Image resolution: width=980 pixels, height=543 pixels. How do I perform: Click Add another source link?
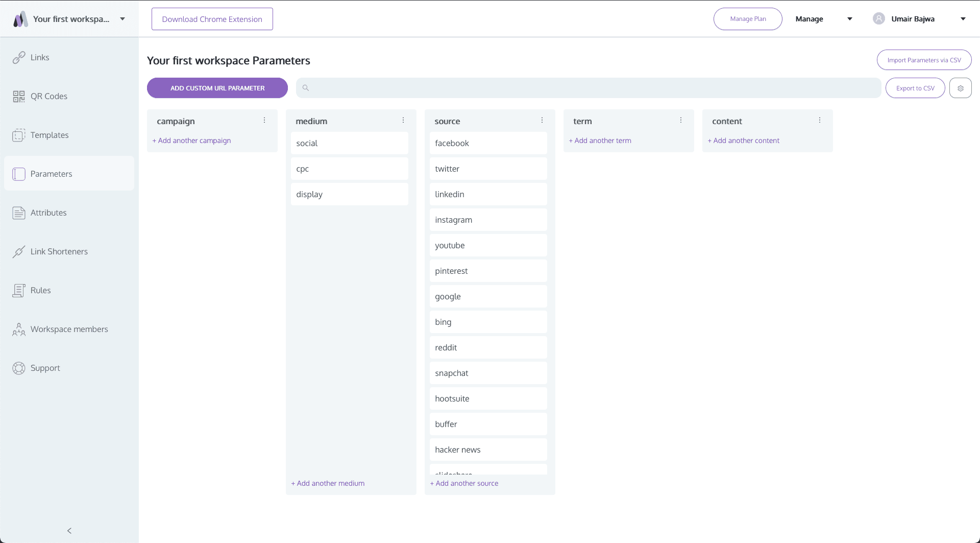click(464, 483)
